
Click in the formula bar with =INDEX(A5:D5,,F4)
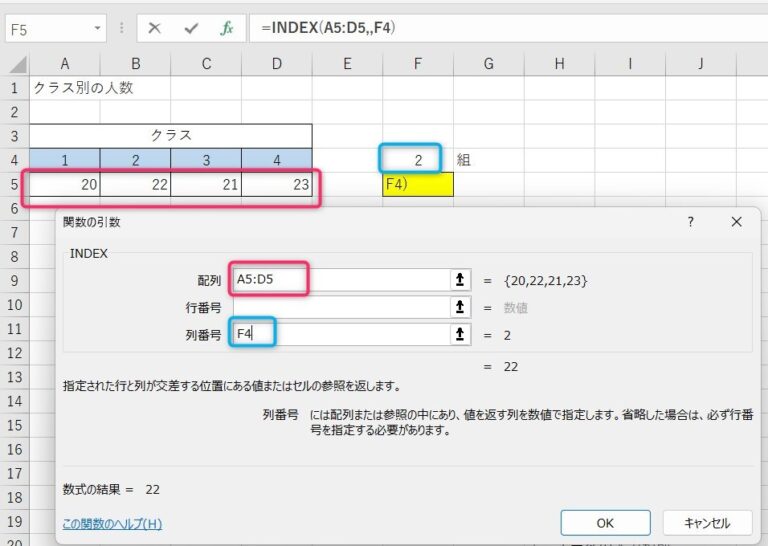(x=508, y=28)
